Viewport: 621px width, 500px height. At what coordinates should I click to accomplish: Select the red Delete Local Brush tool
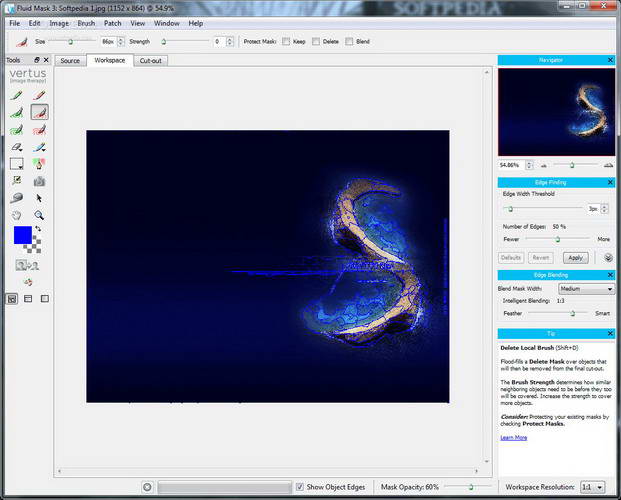(39, 112)
